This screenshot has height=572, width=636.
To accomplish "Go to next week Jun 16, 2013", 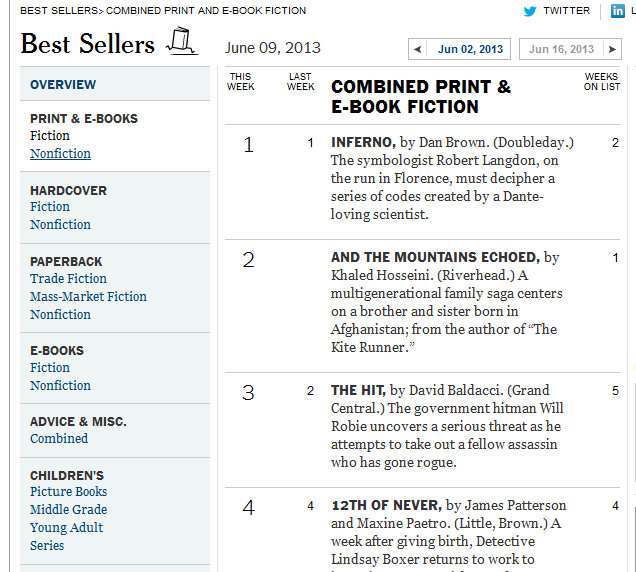I will (570, 49).
